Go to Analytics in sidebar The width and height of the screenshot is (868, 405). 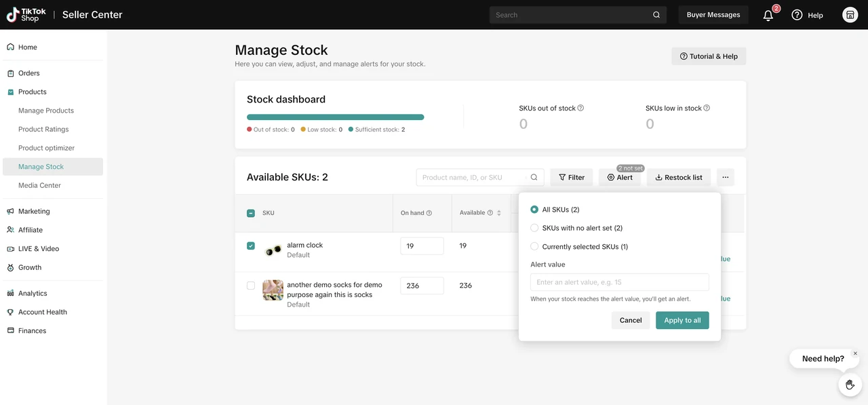(33, 293)
